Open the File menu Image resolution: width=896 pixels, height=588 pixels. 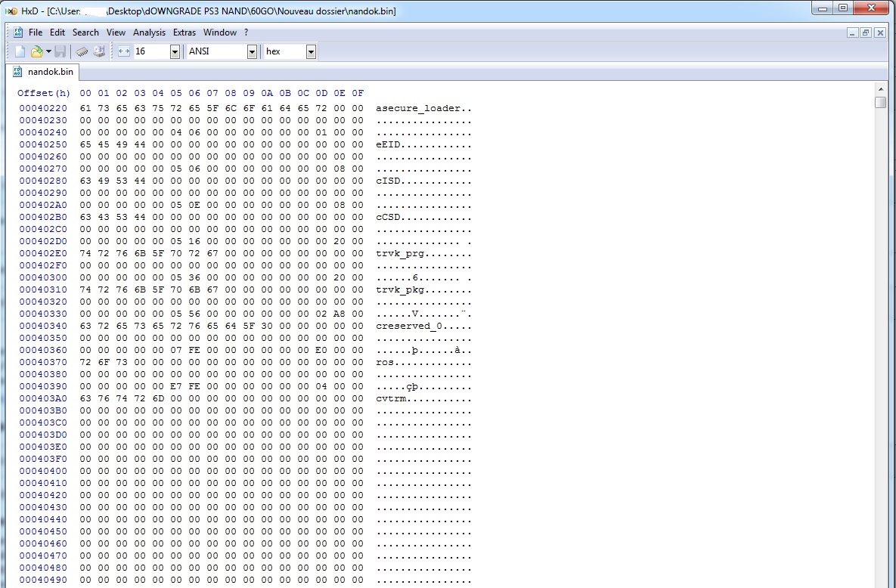point(36,32)
